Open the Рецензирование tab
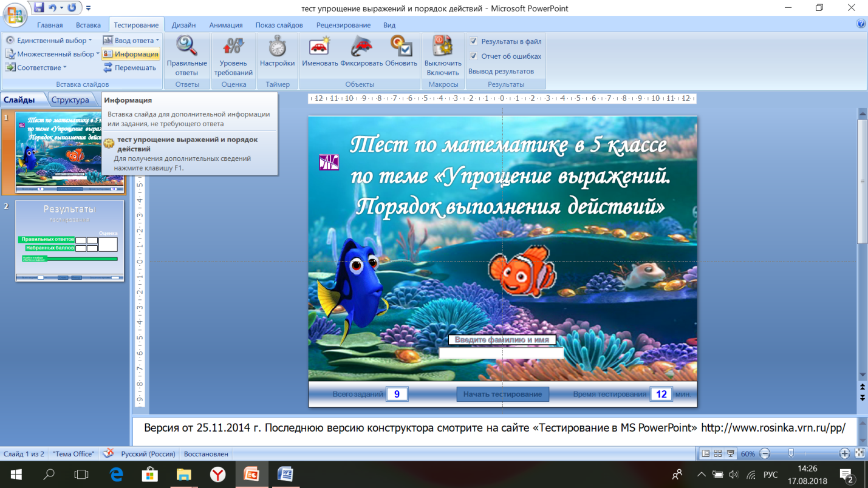The width and height of the screenshot is (868, 488). click(343, 25)
